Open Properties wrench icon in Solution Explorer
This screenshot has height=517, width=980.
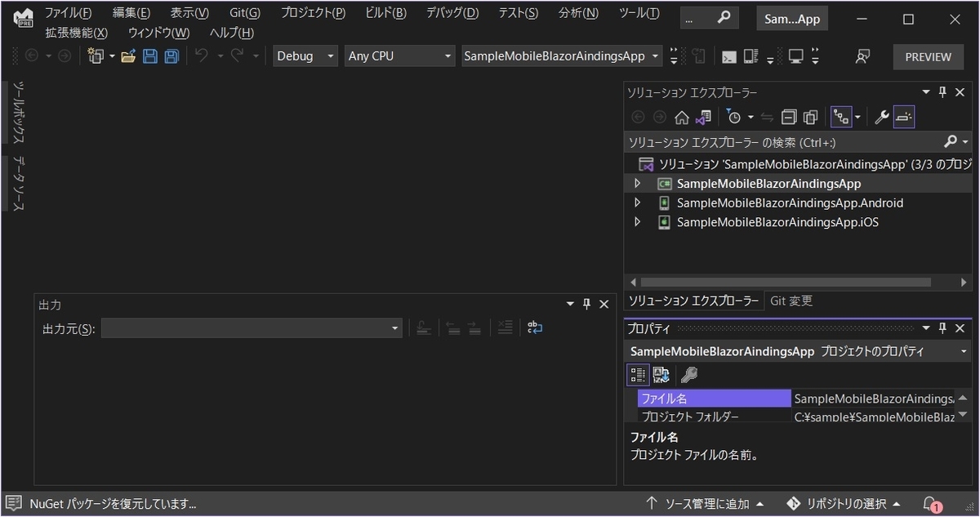tap(882, 117)
